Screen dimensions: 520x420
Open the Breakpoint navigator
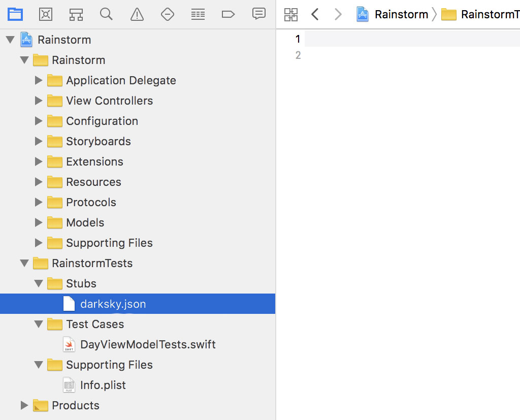coord(228,14)
